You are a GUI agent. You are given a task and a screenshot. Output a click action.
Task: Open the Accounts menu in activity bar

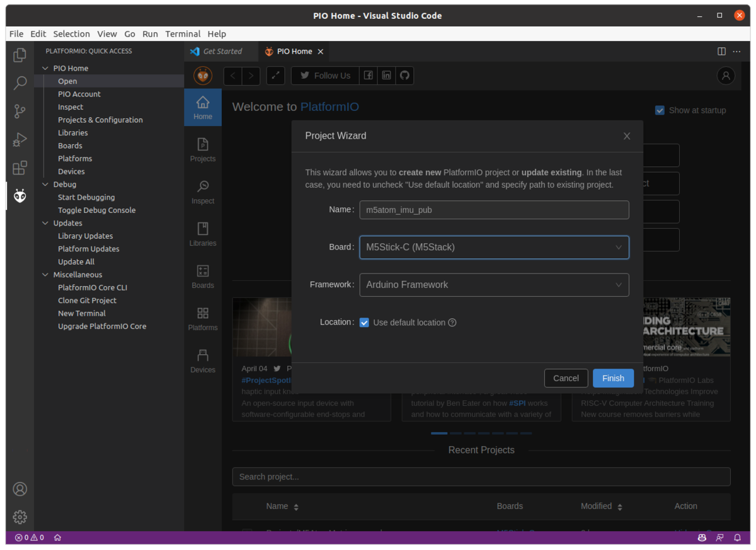click(20, 489)
